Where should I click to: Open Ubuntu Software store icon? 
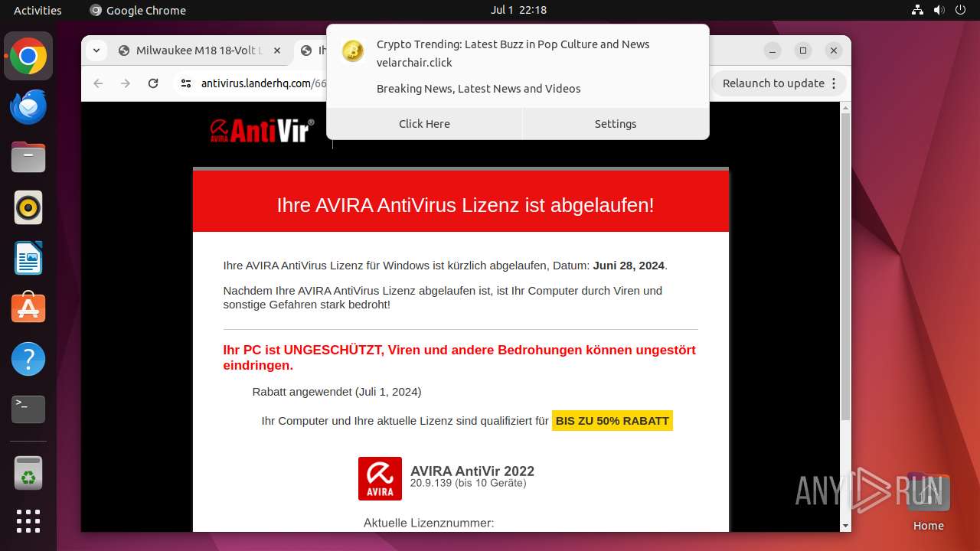[28, 308]
